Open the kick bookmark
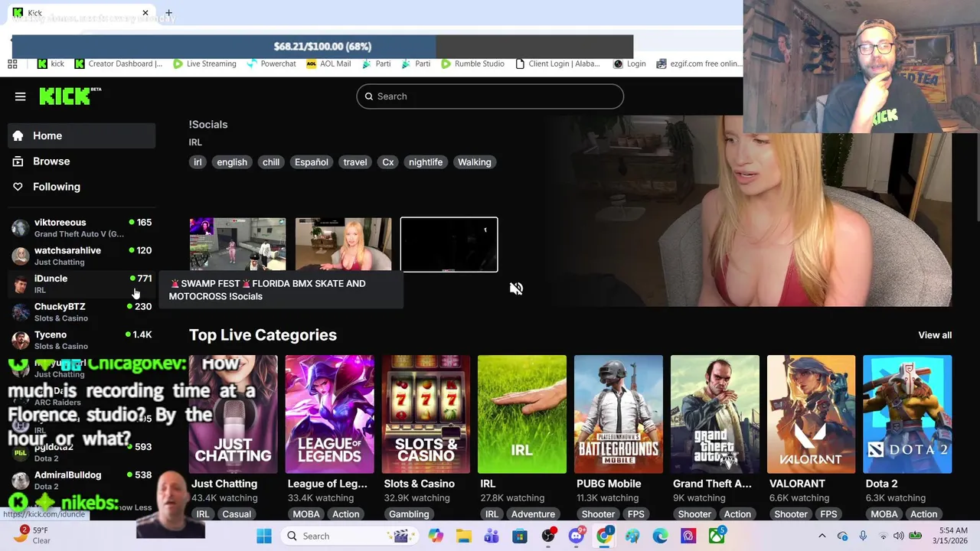980x551 pixels. coord(51,64)
